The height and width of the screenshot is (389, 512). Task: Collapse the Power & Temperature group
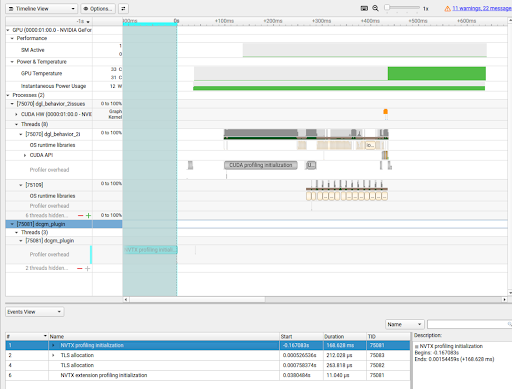[x=12, y=62]
